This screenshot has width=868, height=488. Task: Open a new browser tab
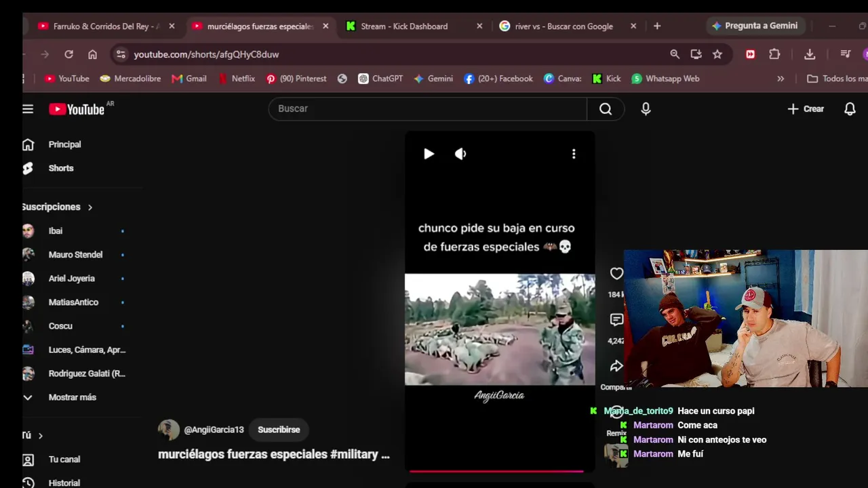tap(656, 26)
